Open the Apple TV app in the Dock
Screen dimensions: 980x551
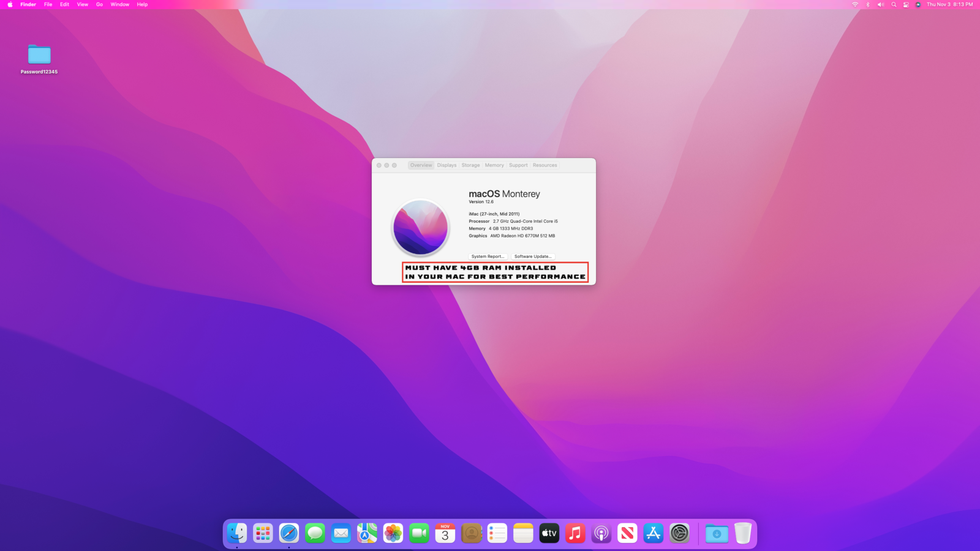pos(549,533)
